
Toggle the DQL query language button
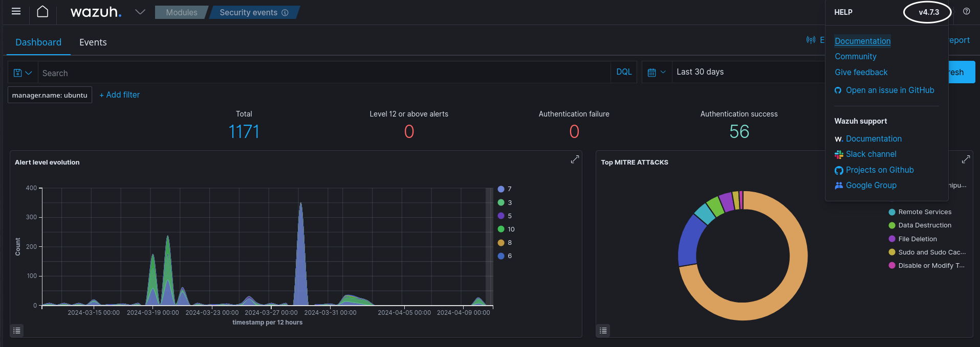624,72
